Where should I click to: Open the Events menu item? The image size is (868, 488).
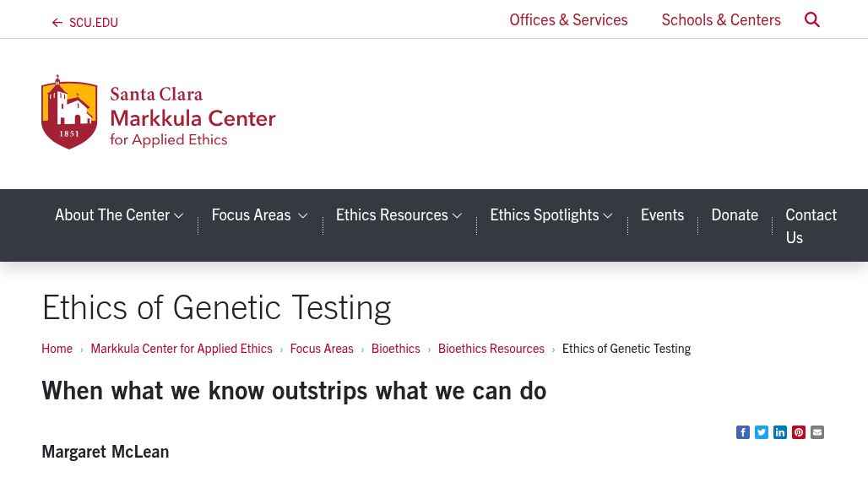tap(662, 214)
